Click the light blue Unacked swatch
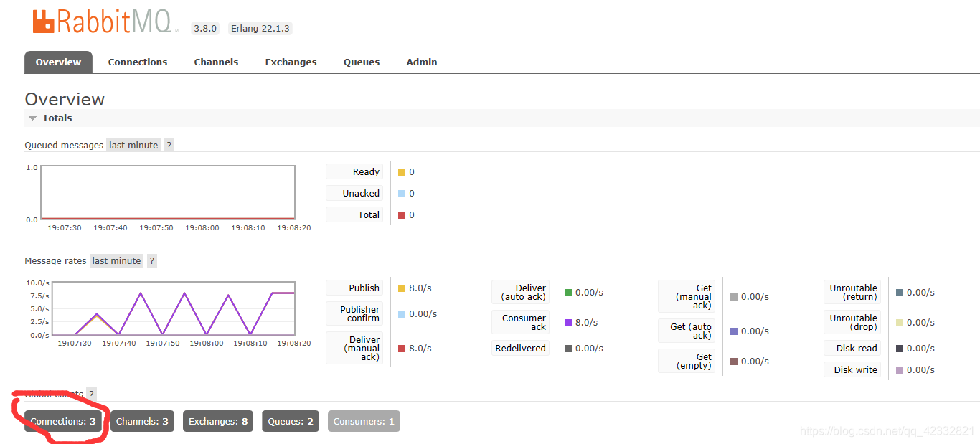980x444 pixels. pyautogui.click(x=402, y=194)
